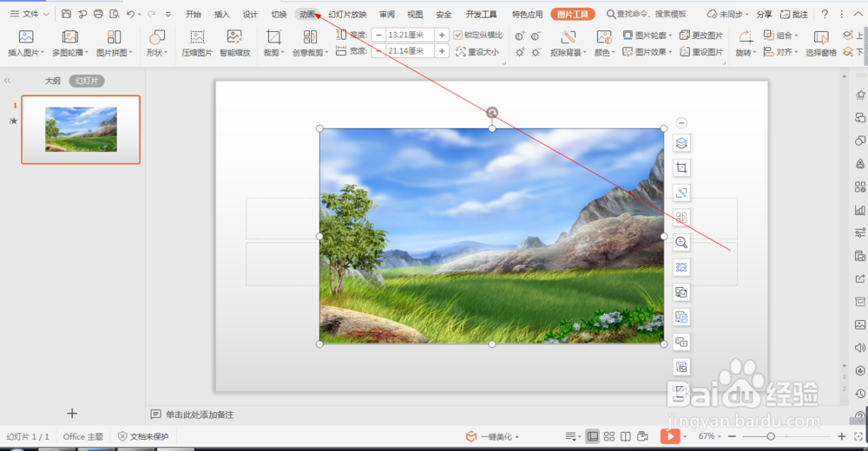Click the 智能缩放 smart zoom tool

tap(234, 43)
